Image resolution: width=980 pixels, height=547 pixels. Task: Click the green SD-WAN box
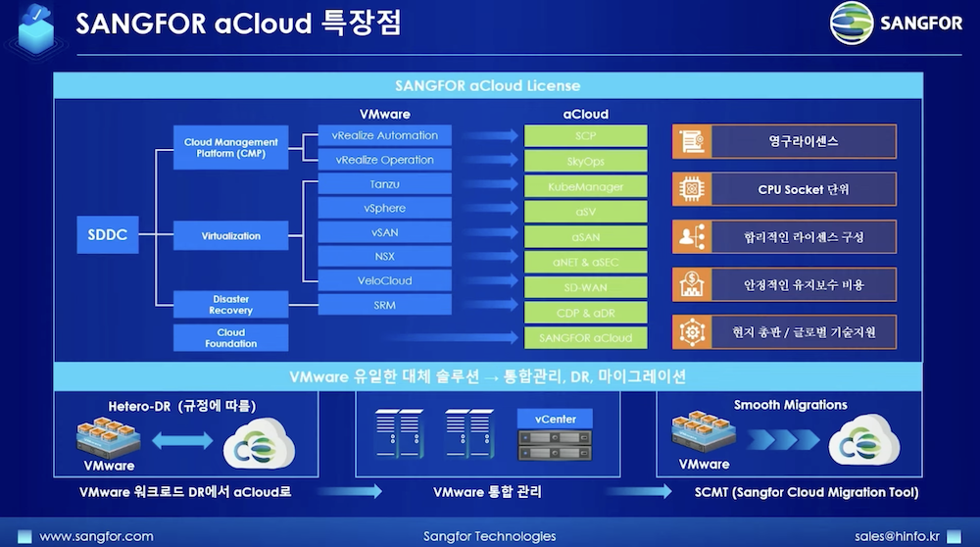(586, 287)
